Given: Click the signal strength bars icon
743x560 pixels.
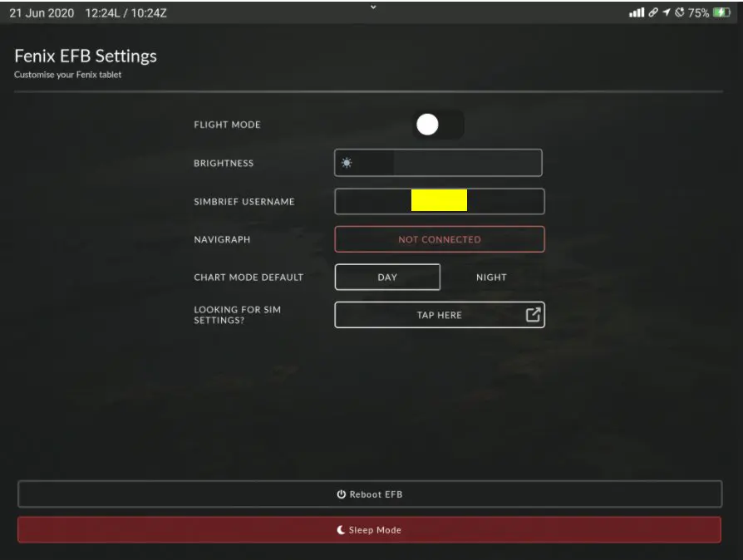Looking at the screenshot, I should coord(637,12).
